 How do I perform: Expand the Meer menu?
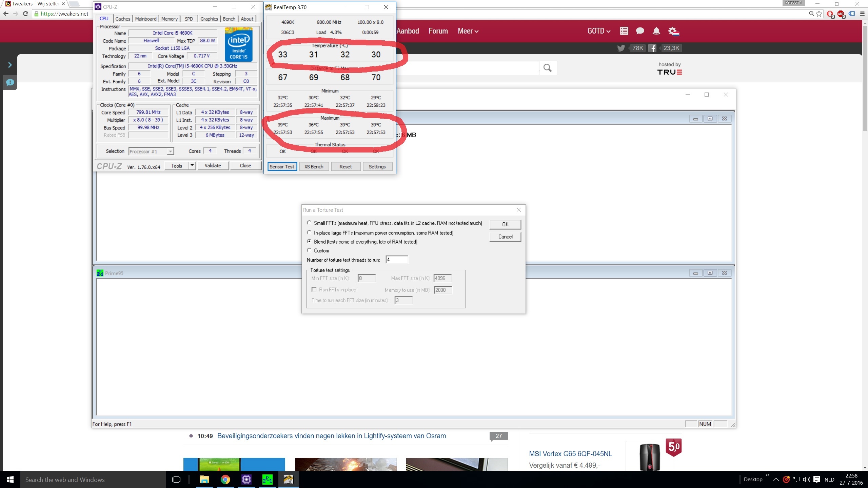click(x=468, y=31)
